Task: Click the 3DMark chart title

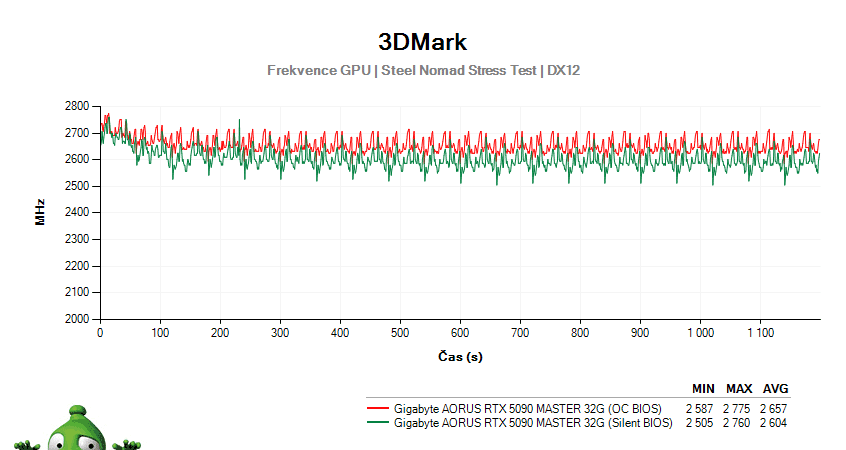Action: 422,42
